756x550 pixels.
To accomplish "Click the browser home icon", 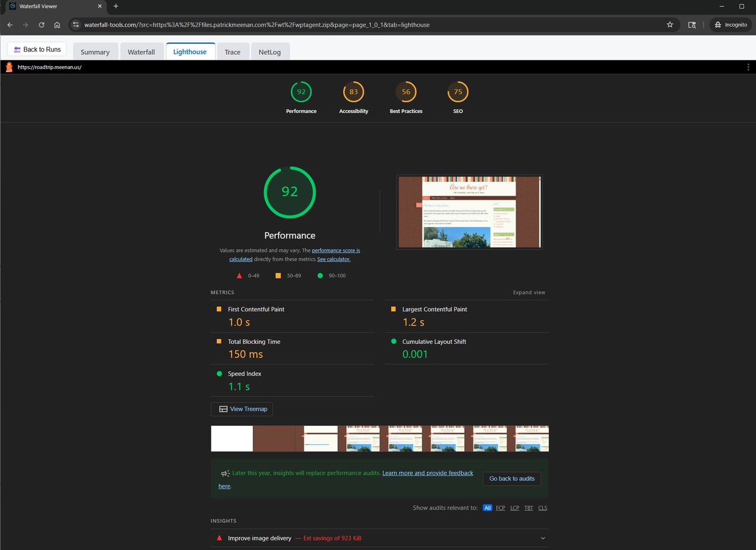I will [57, 25].
